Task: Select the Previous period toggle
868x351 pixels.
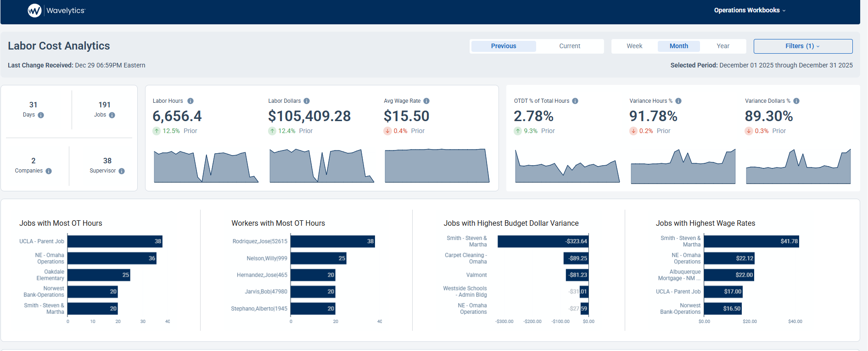Action: pyautogui.click(x=504, y=46)
